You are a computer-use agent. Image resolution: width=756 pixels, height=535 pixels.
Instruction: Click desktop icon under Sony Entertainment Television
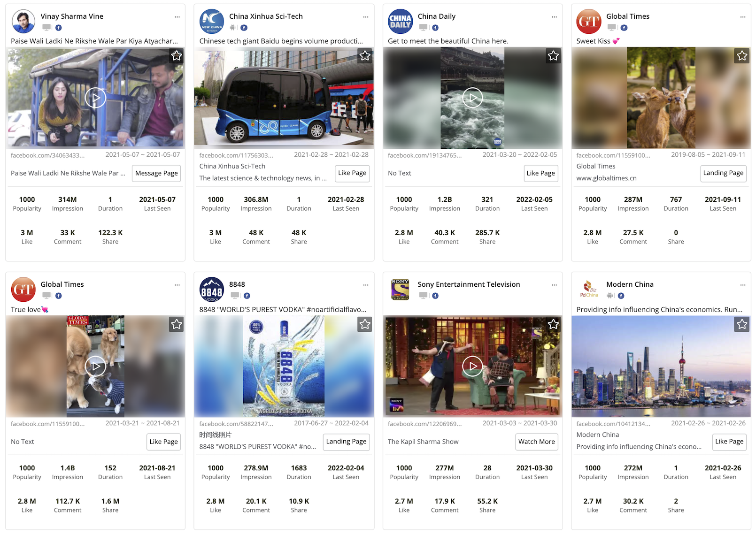point(424,296)
